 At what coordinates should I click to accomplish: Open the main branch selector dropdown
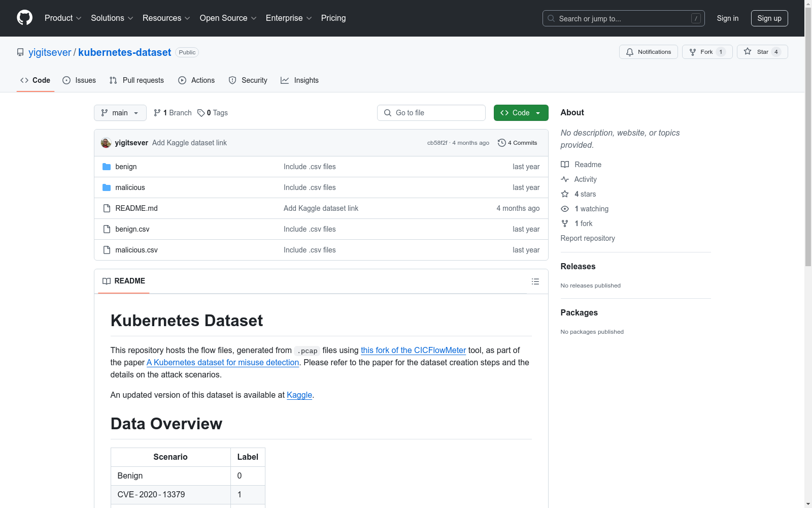click(120, 113)
